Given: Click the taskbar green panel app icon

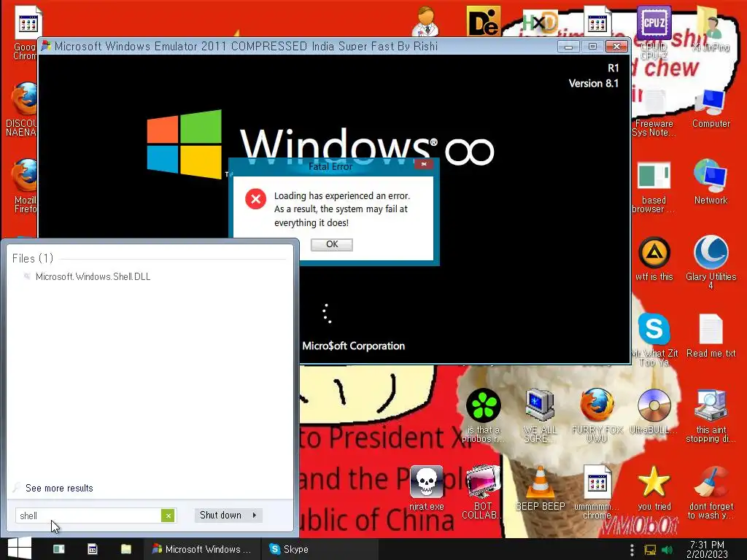Looking at the screenshot, I should point(59,549).
